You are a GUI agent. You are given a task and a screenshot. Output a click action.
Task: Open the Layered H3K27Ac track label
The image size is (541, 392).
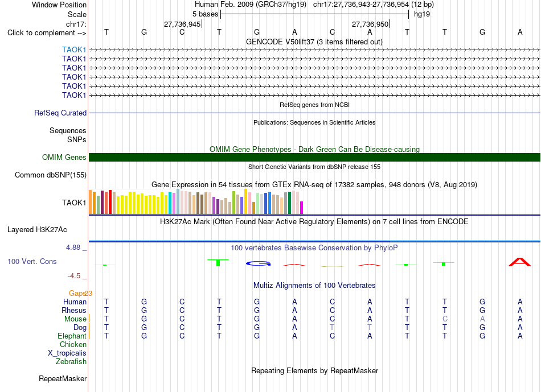point(37,230)
